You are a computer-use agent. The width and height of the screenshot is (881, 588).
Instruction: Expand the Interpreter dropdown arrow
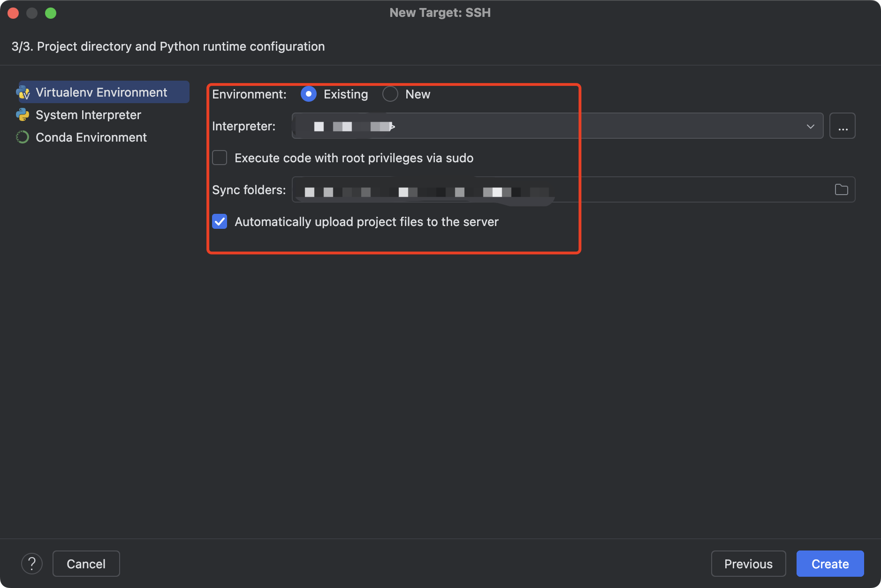click(810, 126)
